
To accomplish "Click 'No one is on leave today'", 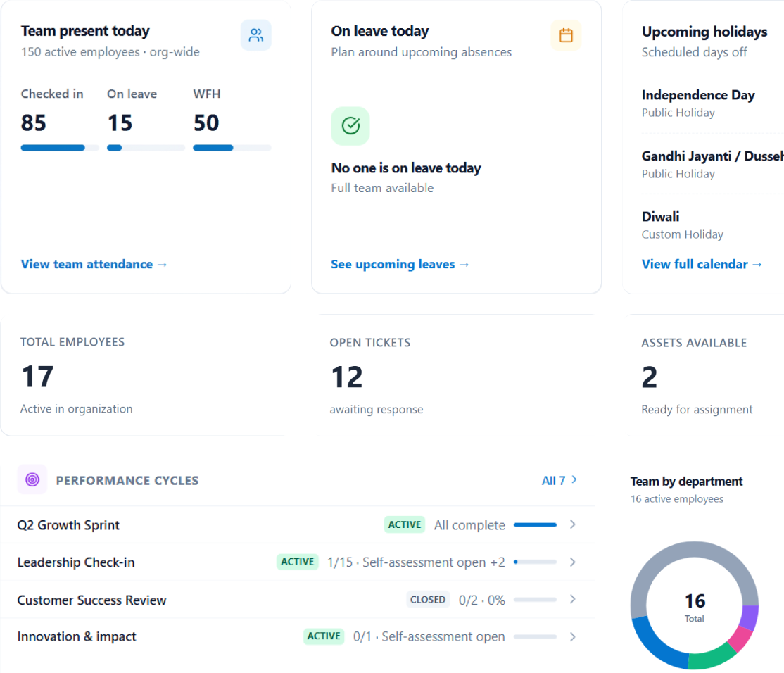I will (406, 168).
